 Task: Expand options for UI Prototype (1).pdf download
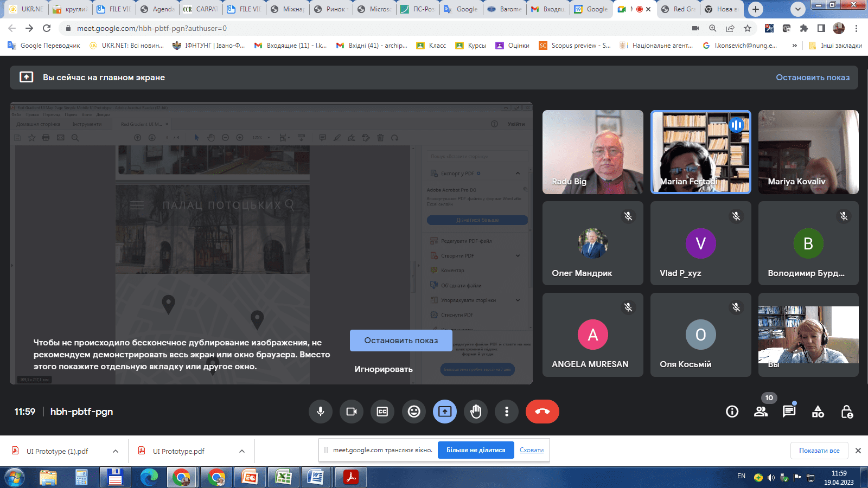(116, 451)
